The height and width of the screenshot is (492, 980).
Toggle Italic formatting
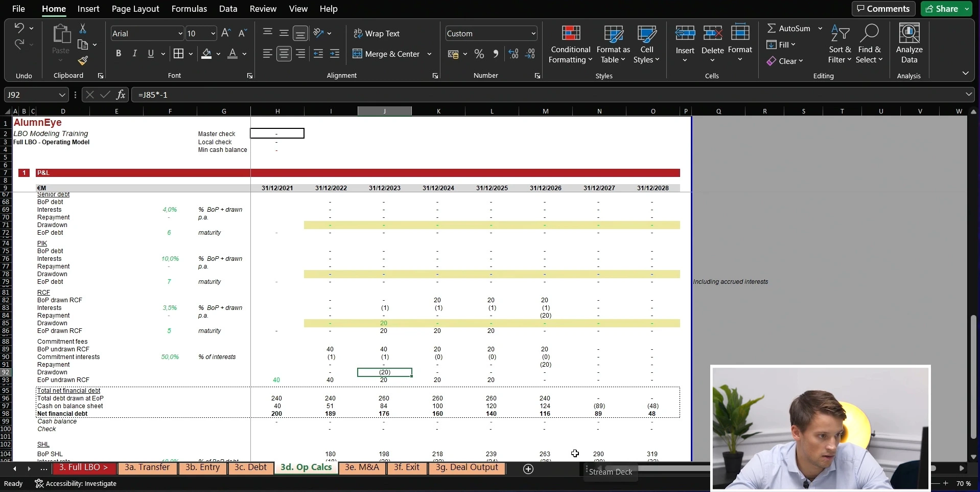[135, 54]
